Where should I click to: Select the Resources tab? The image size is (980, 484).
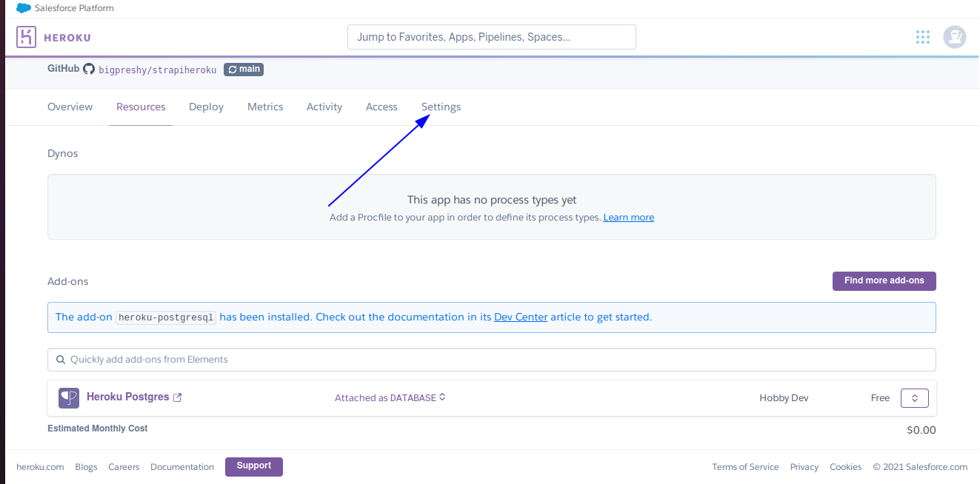[x=141, y=107]
